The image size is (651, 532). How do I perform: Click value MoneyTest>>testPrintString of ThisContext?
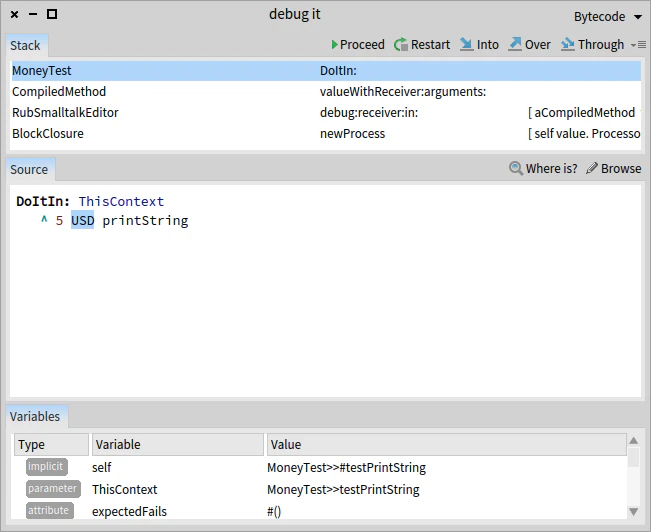343,490
